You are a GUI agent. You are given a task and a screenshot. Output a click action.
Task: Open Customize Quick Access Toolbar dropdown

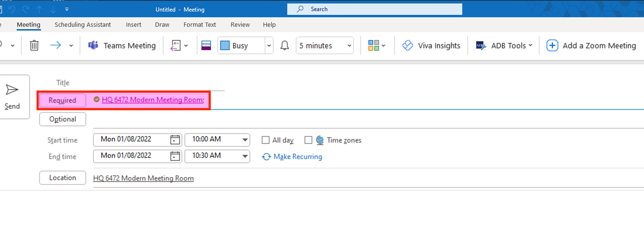click(67, 9)
